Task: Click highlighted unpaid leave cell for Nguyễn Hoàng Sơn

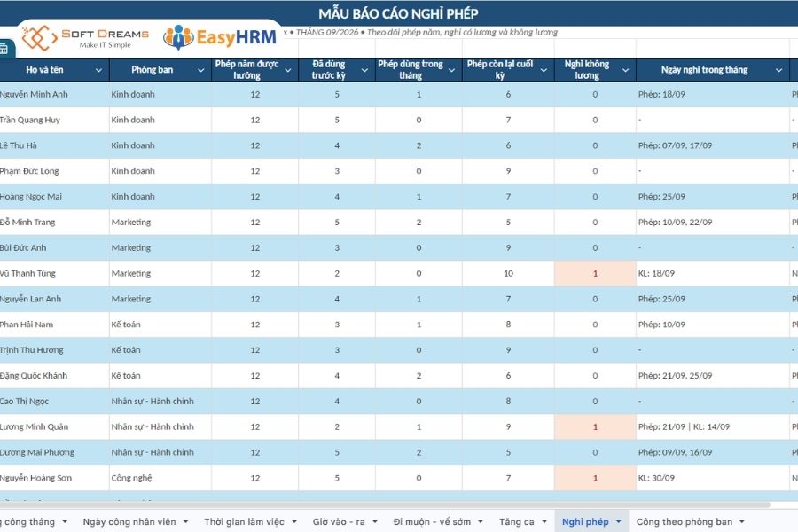Action: click(x=595, y=478)
